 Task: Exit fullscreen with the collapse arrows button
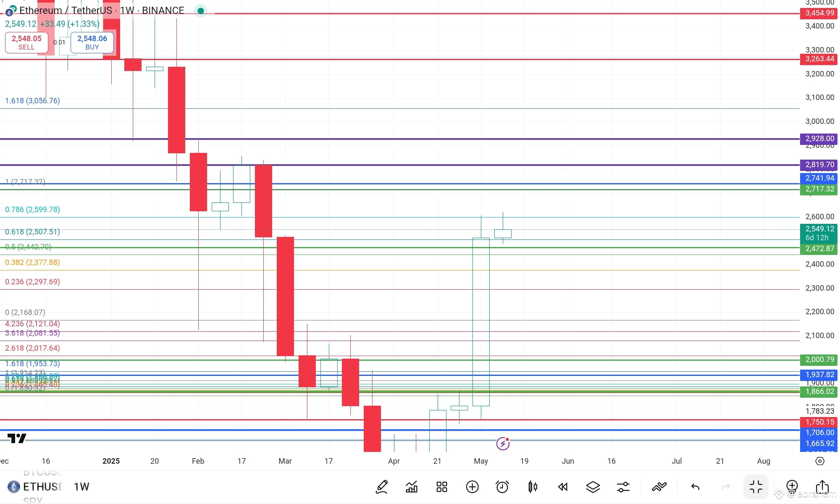coord(756,487)
